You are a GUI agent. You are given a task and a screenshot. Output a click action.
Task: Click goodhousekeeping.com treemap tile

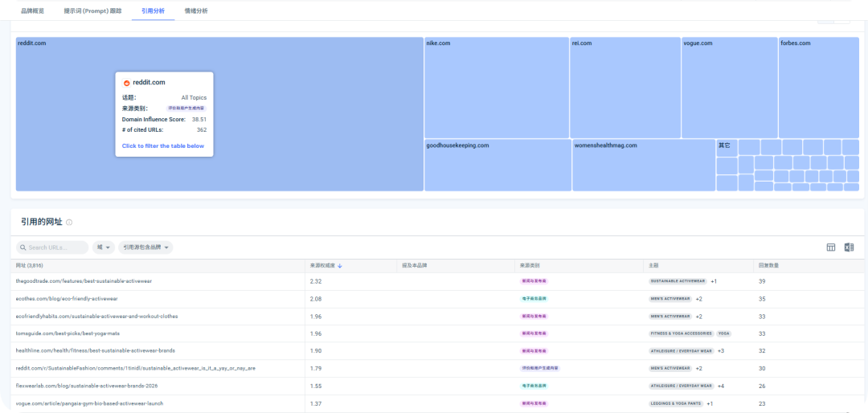click(497, 165)
